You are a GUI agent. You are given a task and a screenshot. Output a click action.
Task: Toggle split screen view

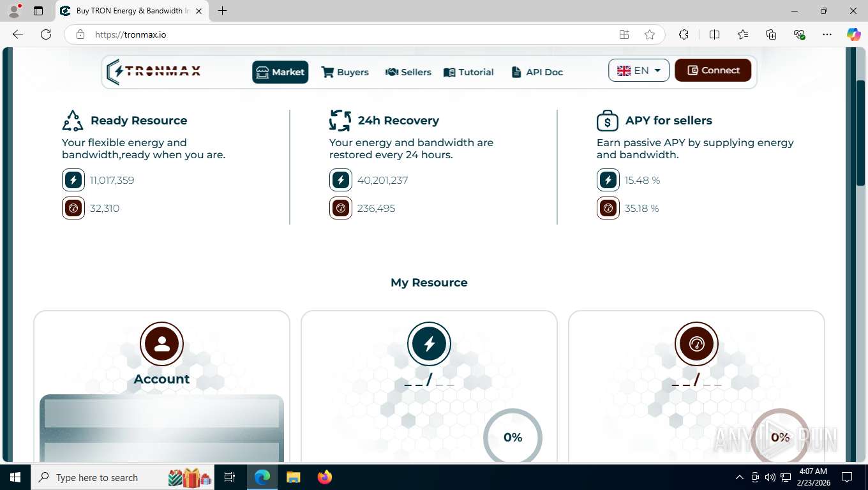point(714,34)
